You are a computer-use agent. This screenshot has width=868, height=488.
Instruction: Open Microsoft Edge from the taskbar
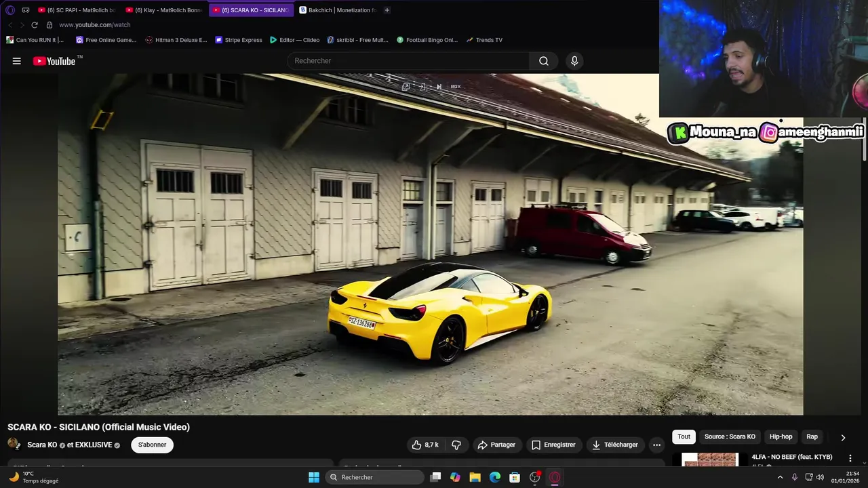pyautogui.click(x=495, y=477)
